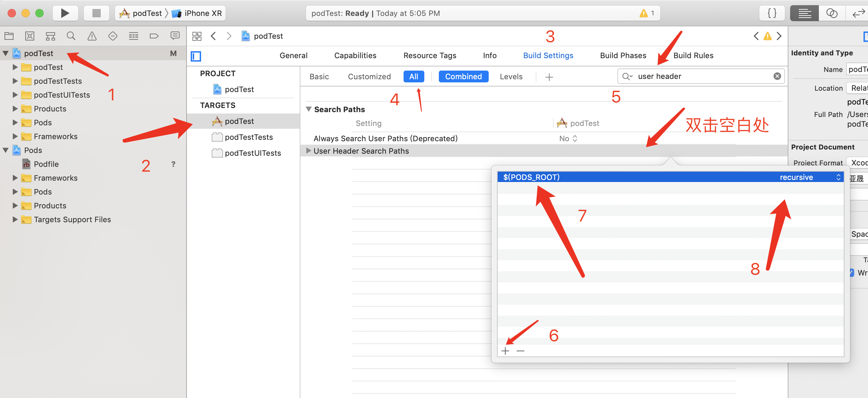Select the Combined view
Viewport: 868px width, 398px height.
click(x=463, y=76)
